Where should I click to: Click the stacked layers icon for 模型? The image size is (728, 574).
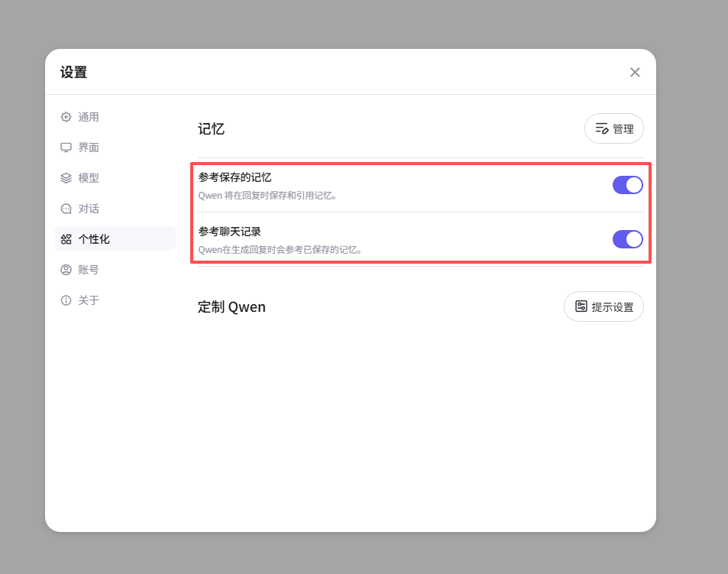66,177
